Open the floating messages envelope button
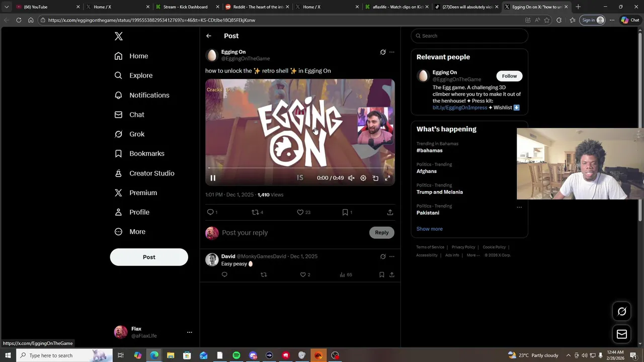Image resolution: width=644 pixels, height=362 pixels. 622,334
